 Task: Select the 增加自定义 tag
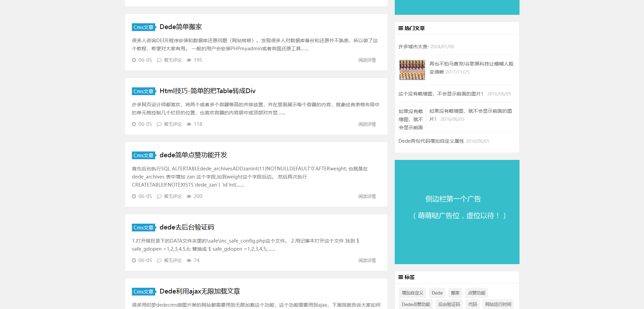pyautogui.click(x=413, y=293)
